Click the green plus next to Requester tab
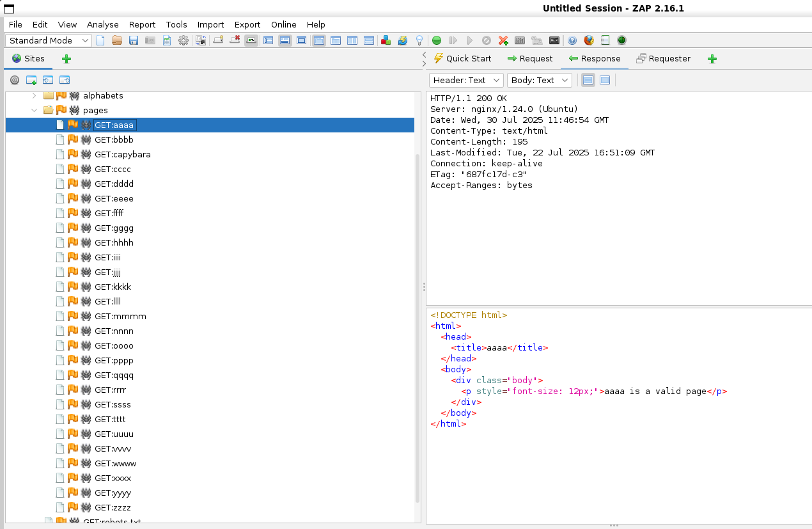The height and width of the screenshot is (529, 812). (x=712, y=59)
